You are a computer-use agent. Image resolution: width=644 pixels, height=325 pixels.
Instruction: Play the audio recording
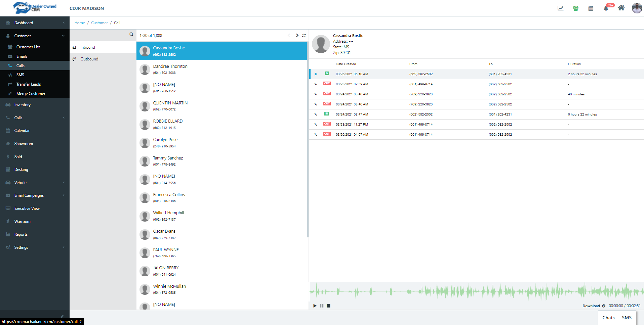pyautogui.click(x=315, y=306)
